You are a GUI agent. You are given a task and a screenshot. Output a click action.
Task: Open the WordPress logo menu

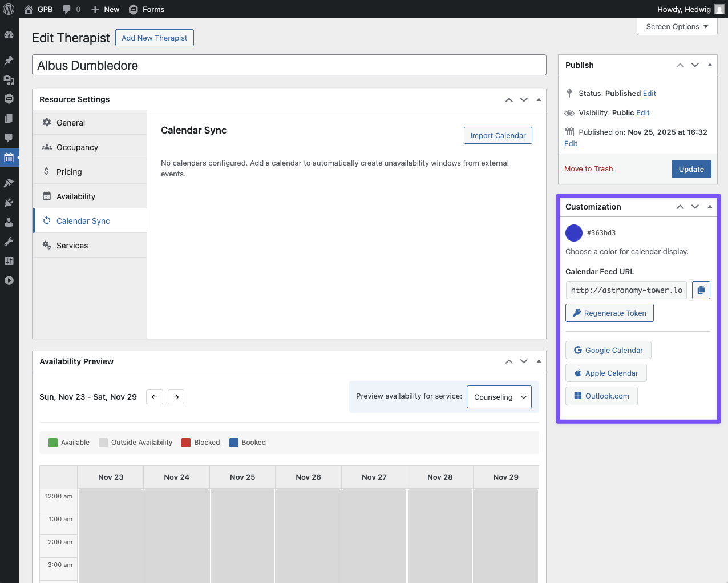(9, 9)
